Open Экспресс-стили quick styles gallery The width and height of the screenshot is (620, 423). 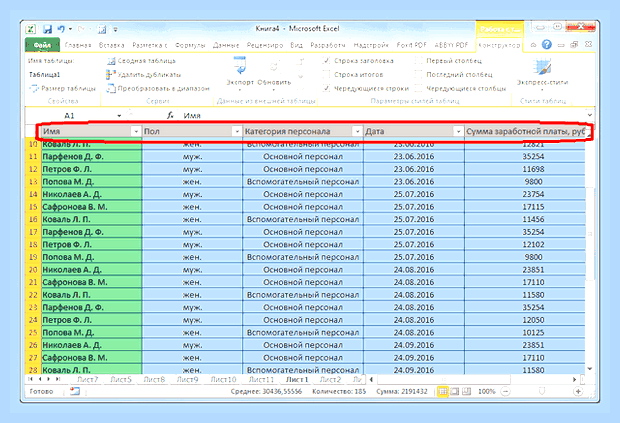coord(542,73)
